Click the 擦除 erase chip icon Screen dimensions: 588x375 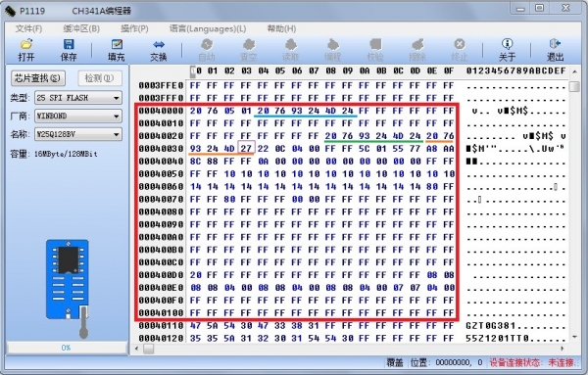tap(417, 50)
